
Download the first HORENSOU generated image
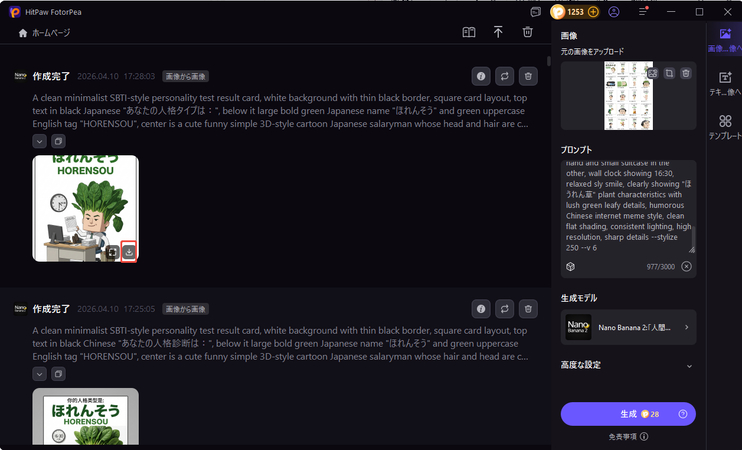pos(129,252)
